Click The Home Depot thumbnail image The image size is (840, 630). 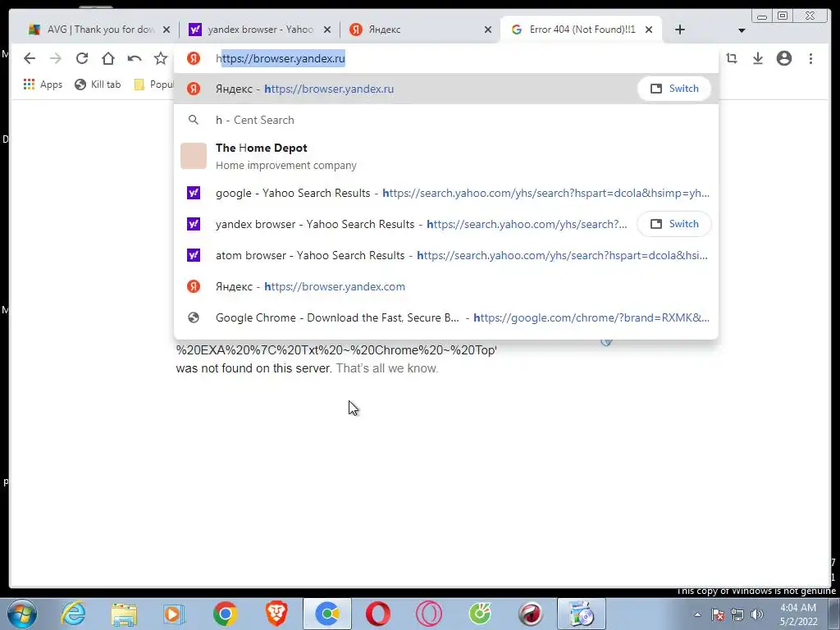click(x=194, y=156)
